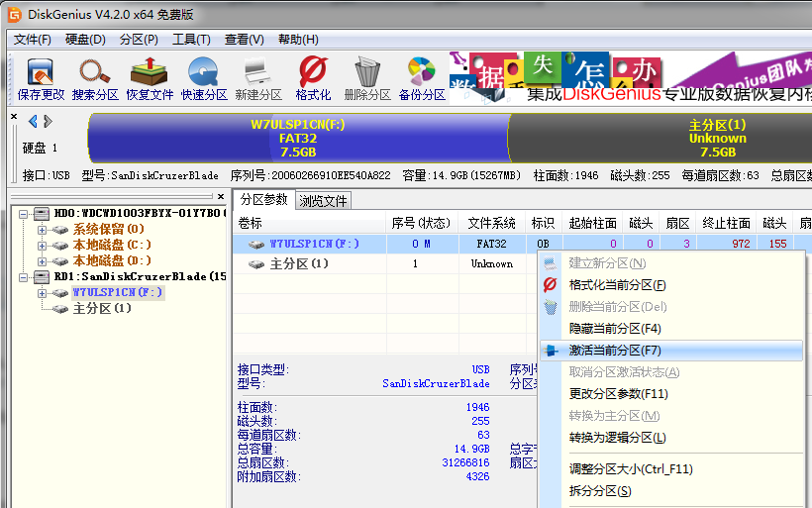Viewport: 812px width, 508px height.
Task: Close the disk map bar with its X
Action: [14, 116]
